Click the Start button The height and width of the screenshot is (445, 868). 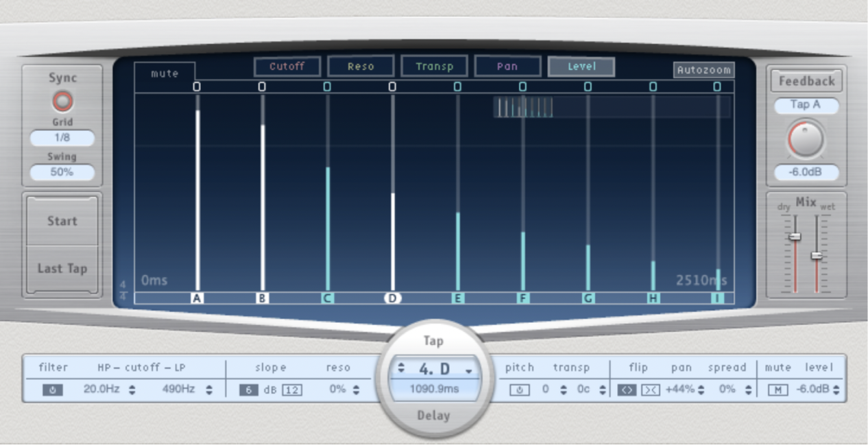61,221
